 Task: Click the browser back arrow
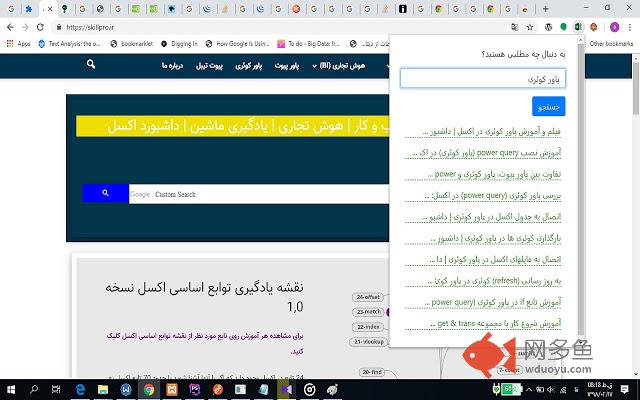coord(10,27)
